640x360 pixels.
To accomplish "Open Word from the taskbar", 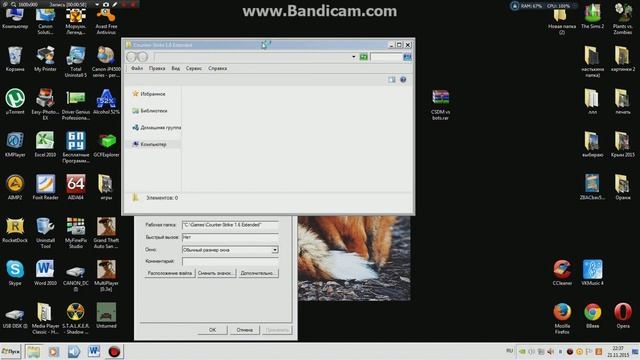I will tap(94, 351).
